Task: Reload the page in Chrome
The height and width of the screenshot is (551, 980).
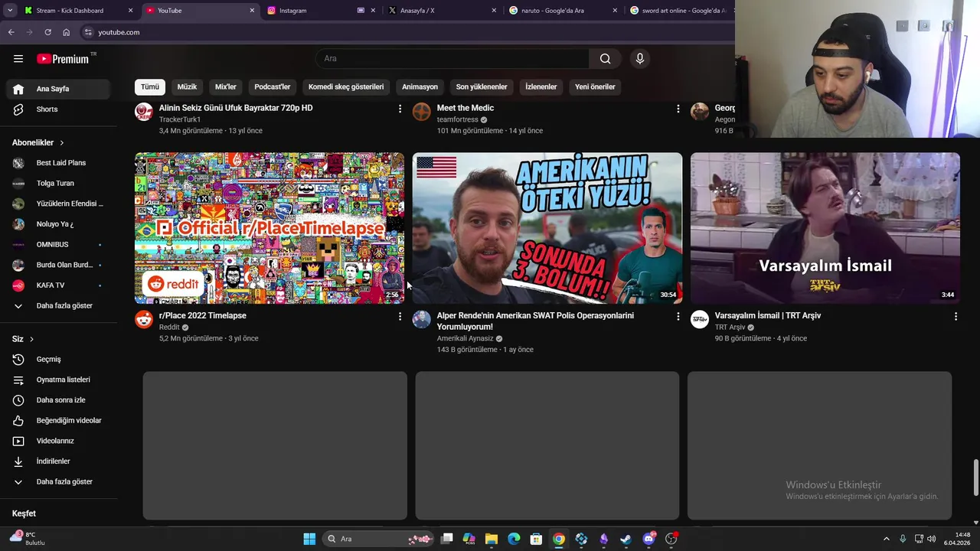Action: [x=47, y=32]
